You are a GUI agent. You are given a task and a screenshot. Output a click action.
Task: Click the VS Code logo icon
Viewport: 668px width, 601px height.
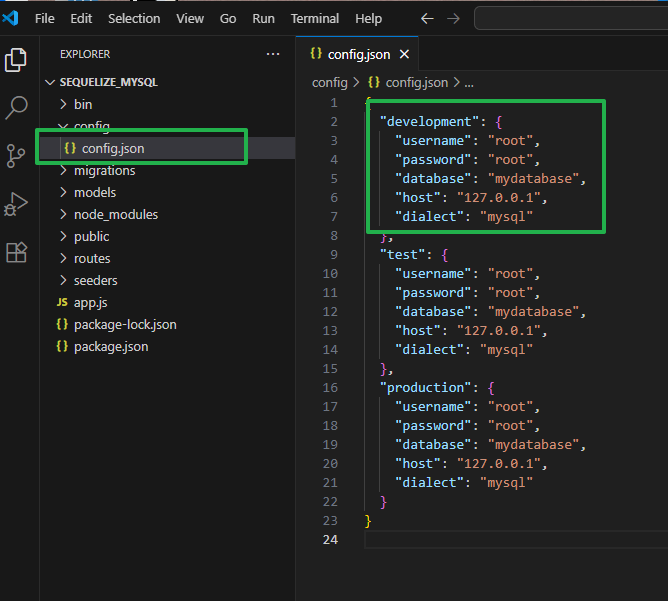(x=10, y=18)
